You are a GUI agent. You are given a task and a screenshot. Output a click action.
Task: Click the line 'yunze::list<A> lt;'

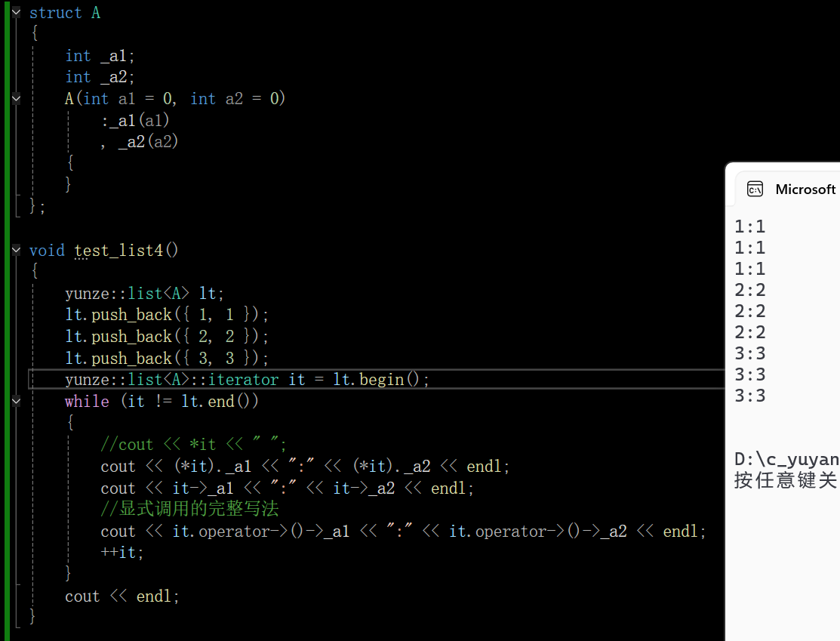pyautogui.click(x=144, y=294)
